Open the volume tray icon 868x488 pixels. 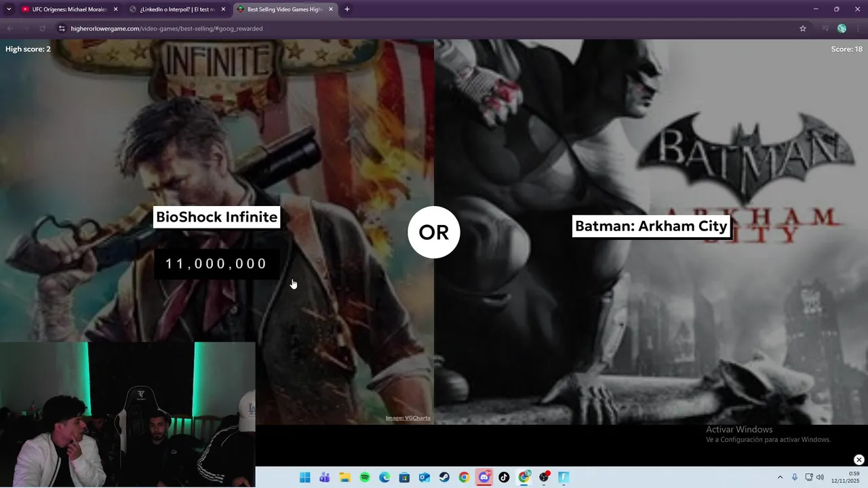[x=821, y=477]
